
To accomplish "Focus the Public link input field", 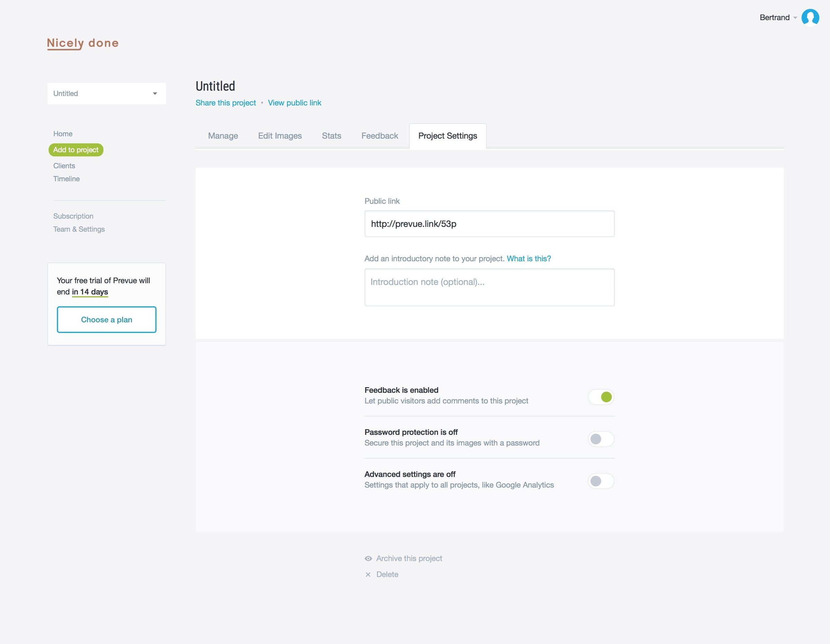I will click(x=489, y=224).
